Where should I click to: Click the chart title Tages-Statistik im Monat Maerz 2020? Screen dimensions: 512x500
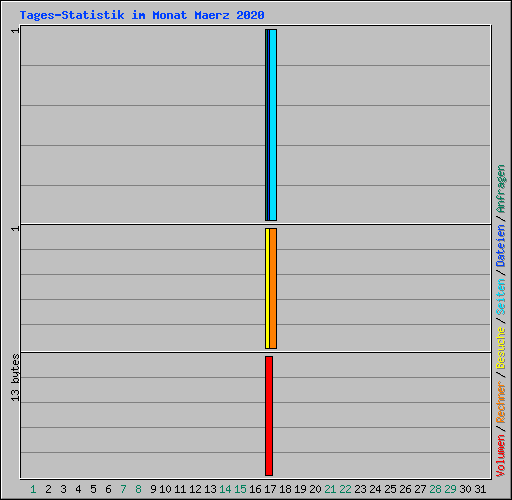(142, 15)
